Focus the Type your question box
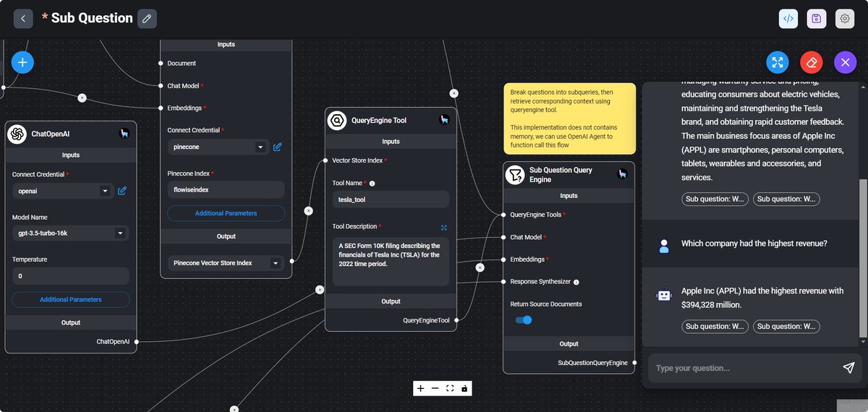Image resolution: width=868 pixels, height=412 pixels. tap(744, 368)
